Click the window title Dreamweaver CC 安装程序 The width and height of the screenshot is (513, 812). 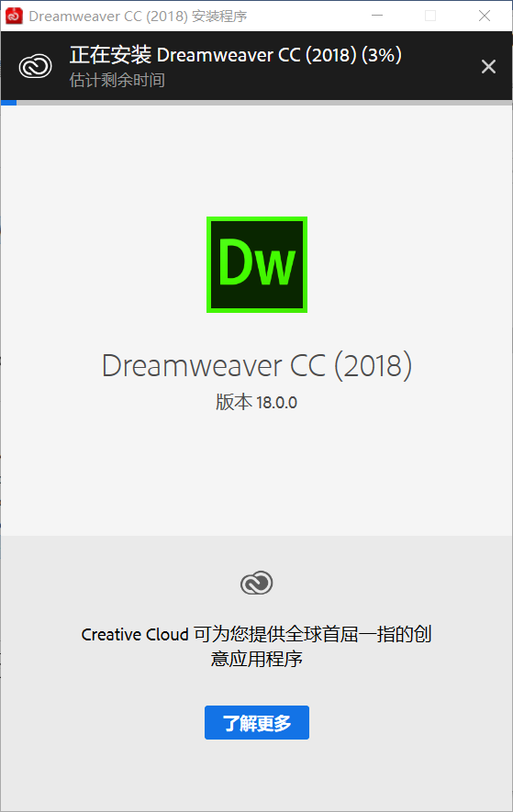[x=138, y=17]
